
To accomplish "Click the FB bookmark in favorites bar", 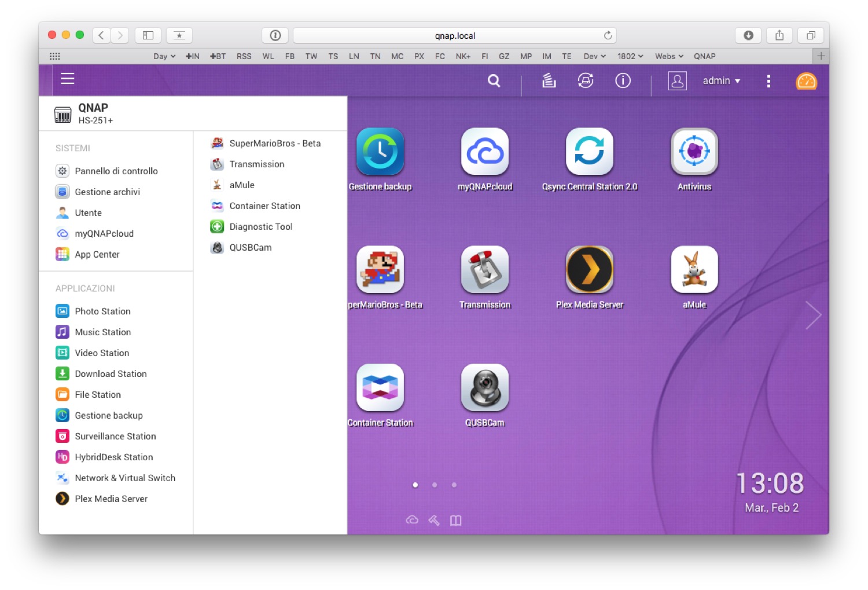I will pyautogui.click(x=290, y=56).
